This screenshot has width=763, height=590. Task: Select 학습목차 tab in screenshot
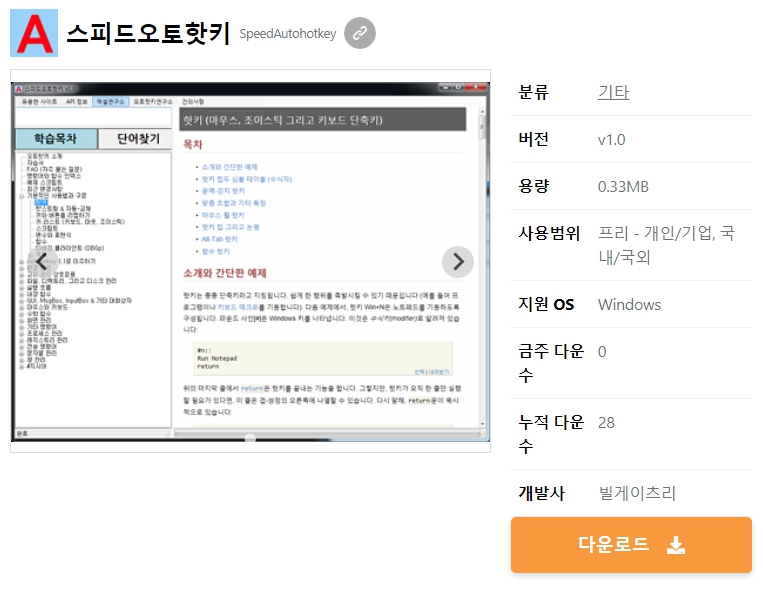56,139
